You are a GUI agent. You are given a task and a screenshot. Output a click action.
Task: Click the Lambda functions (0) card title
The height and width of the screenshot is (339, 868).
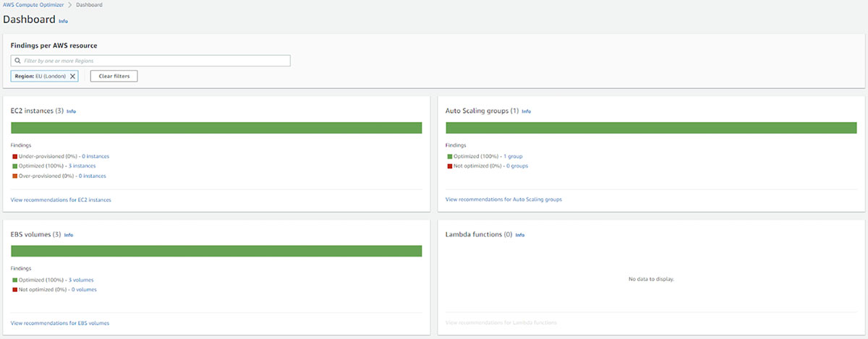(x=479, y=235)
